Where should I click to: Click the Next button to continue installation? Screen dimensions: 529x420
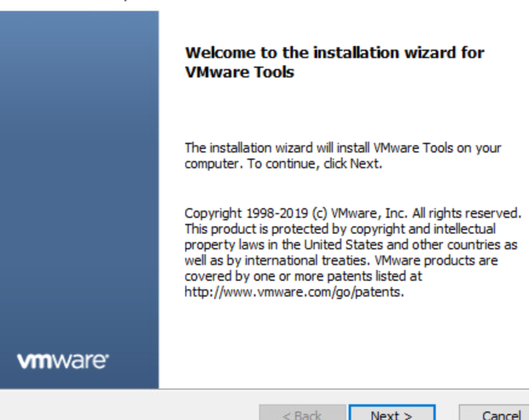pos(392,413)
